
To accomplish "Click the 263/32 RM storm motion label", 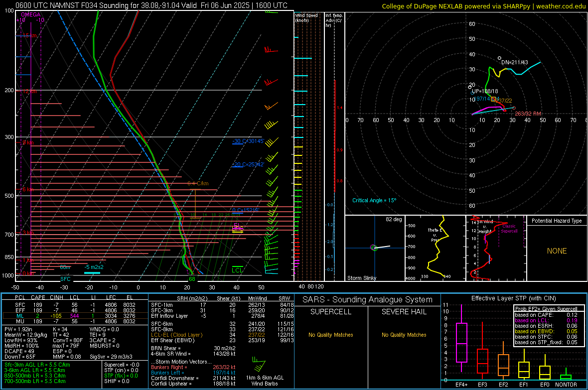I will pyautogui.click(x=528, y=114).
